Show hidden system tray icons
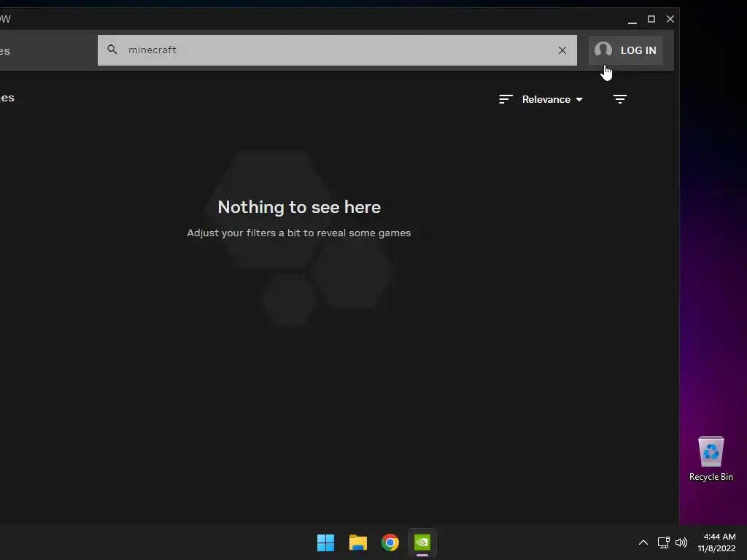Image resolution: width=747 pixels, height=560 pixels. pos(643,542)
